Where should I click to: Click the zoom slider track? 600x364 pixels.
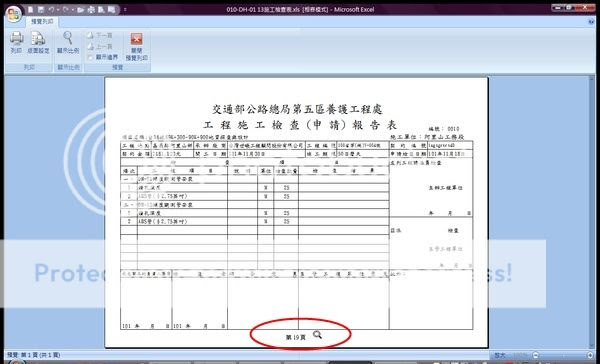click(564, 355)
